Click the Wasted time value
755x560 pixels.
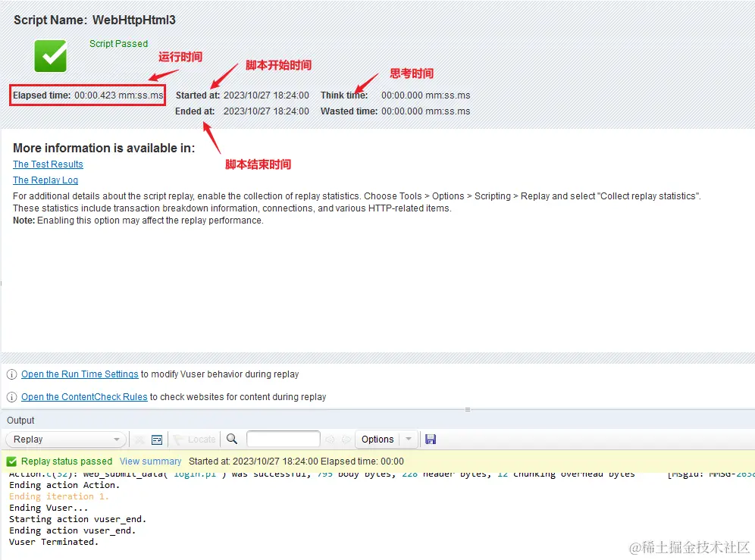pos(426,111)
